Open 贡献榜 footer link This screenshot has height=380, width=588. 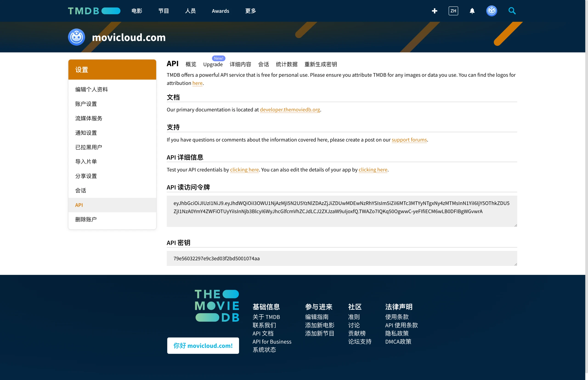[357, 333]
